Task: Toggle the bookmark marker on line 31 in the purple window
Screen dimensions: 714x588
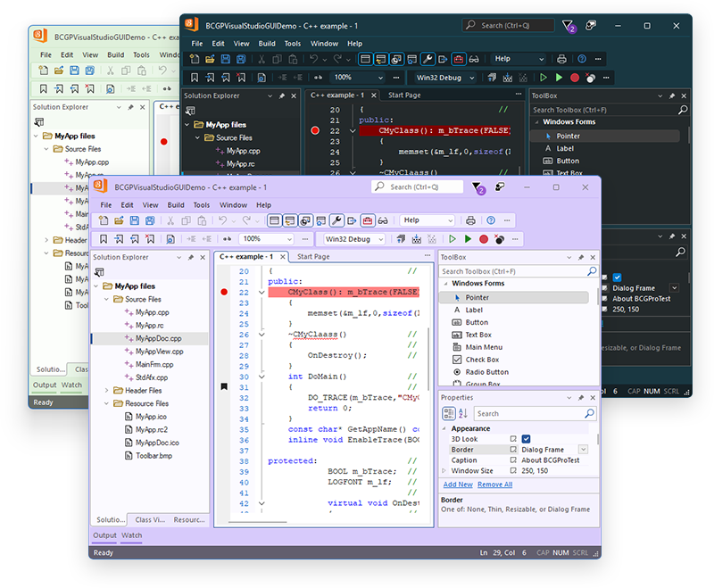Action: [224, 386]
